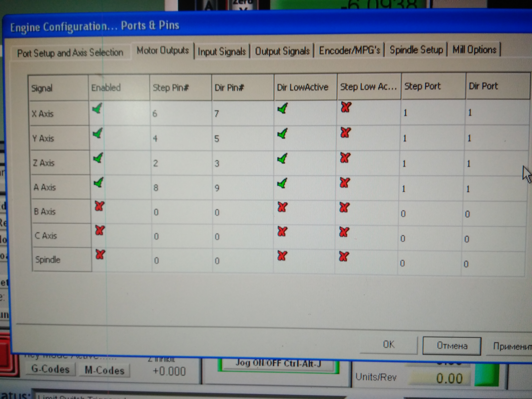Click X Axis Step Pin# cell value 6

point(155,114)
